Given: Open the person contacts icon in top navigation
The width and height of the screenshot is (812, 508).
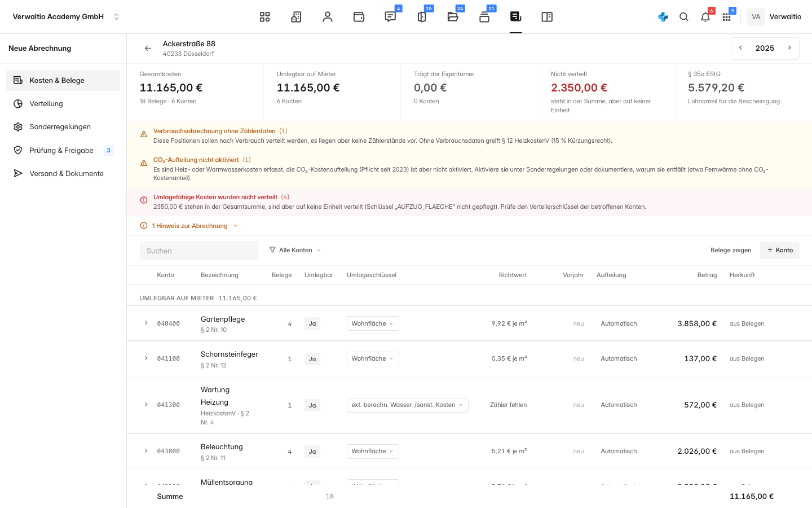Looking at the screenshot, I should point(328,17).
